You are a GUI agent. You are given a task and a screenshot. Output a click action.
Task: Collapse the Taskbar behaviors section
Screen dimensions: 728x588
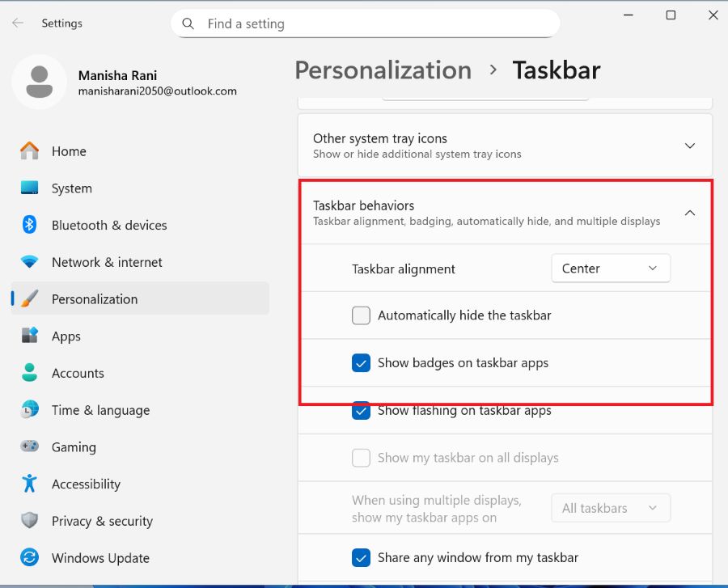689,213
